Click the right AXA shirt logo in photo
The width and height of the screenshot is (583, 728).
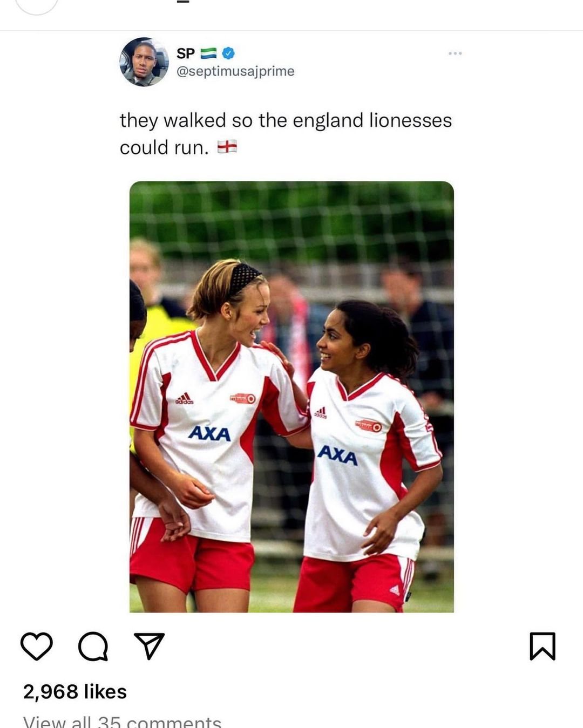pos(337,455)
